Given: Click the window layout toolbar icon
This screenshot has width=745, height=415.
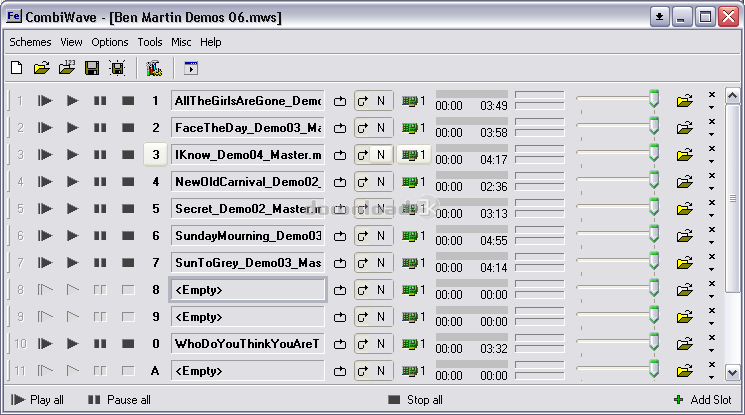Looking at the screenshot, I should tap(191, 69).
